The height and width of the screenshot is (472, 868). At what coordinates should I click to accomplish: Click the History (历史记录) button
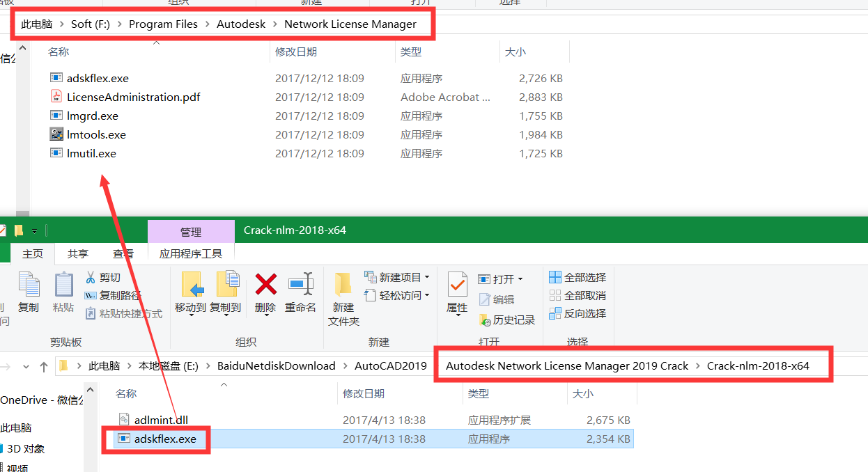507,320
